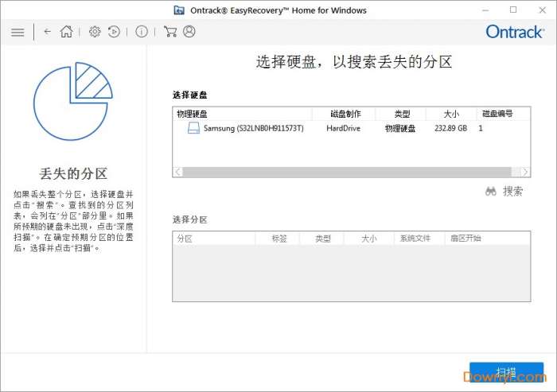Open the info/about icon
The width and height of the screenshot is (557, 392).
(142, 32)
